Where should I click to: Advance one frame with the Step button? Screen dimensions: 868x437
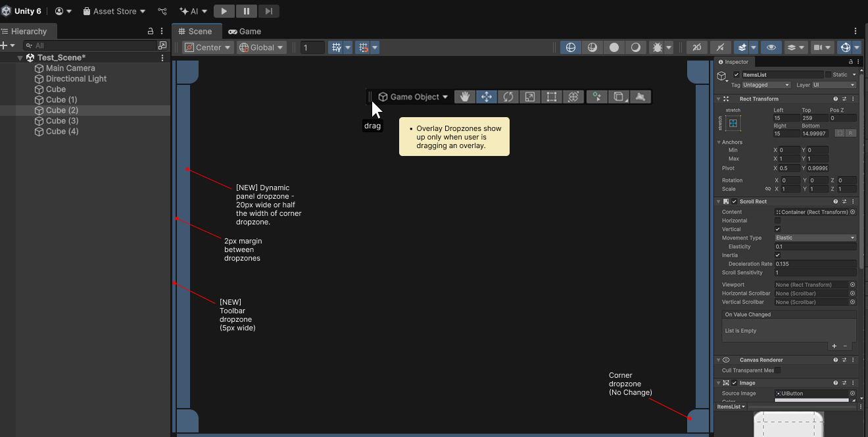pyautogui.click(x=268, y=11)
